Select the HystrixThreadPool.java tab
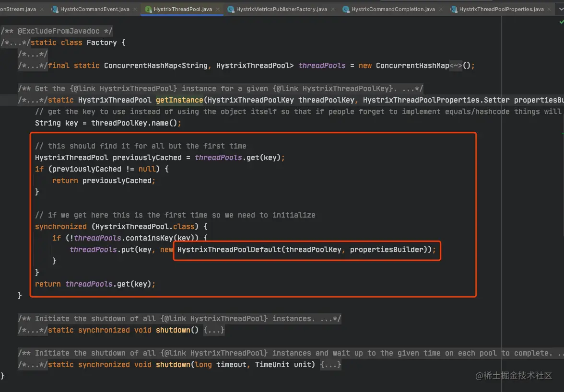The width and height of the screenshot is (564, 392). tap(182, 9)
